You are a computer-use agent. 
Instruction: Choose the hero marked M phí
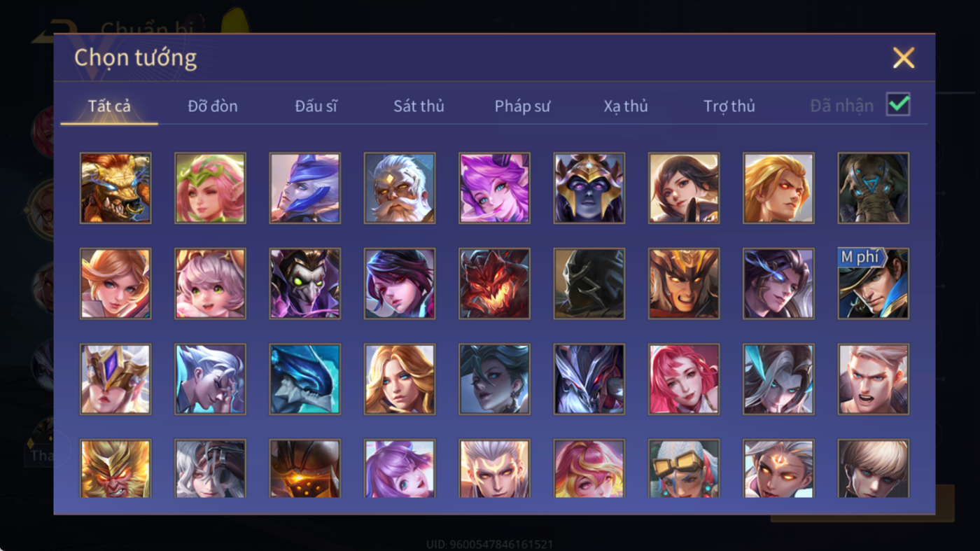pos(874,284)
